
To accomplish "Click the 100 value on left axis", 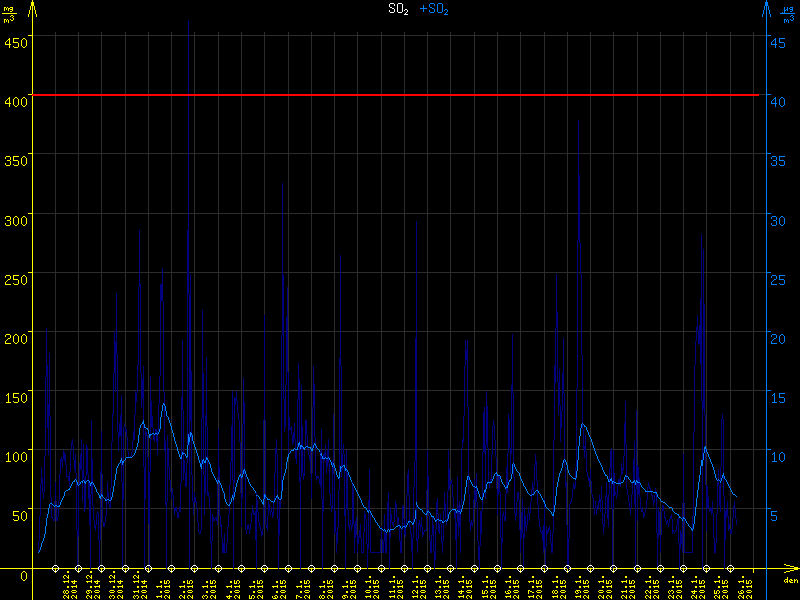I will pos(16,457).
